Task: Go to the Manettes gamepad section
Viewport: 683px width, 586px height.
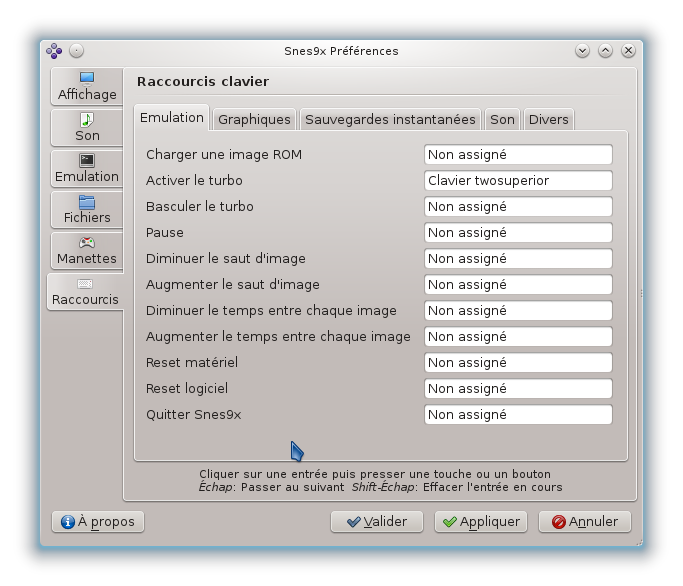Action: point(87,251)
